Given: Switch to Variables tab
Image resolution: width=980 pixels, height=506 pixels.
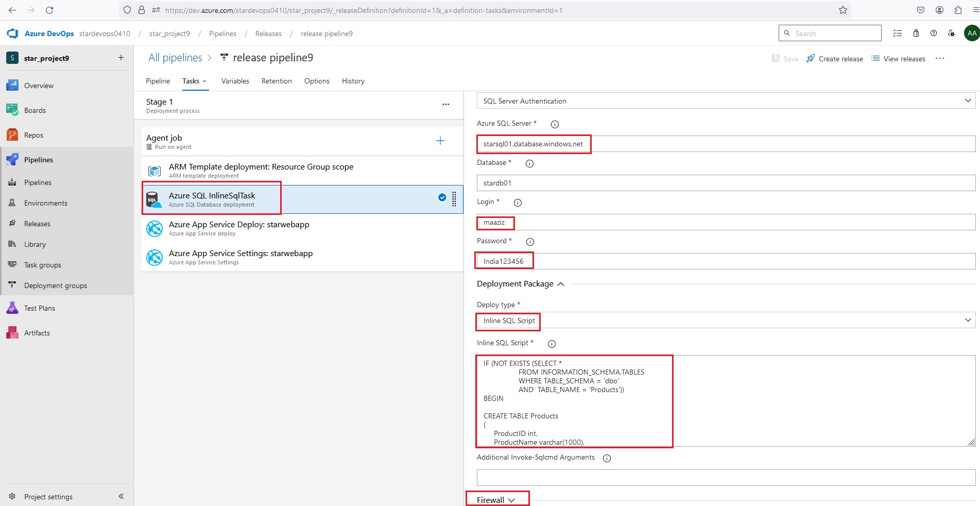Looking at the screenshot, I should coord(235,81).
